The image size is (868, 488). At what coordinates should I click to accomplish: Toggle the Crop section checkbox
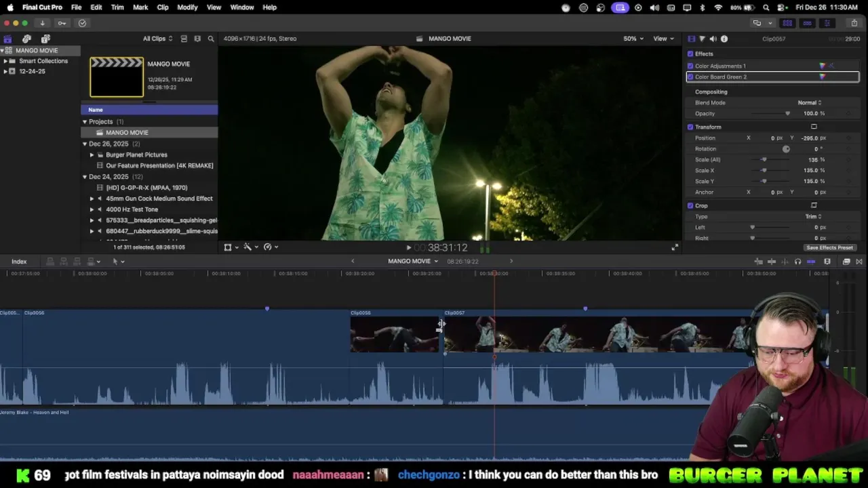click(x=690, y=205)
